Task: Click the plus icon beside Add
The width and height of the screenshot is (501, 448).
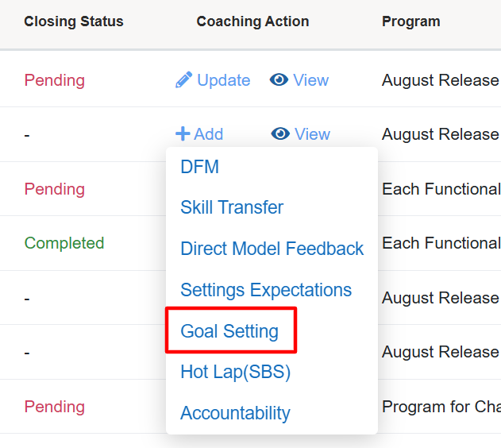Action: (x=183, y=134)
